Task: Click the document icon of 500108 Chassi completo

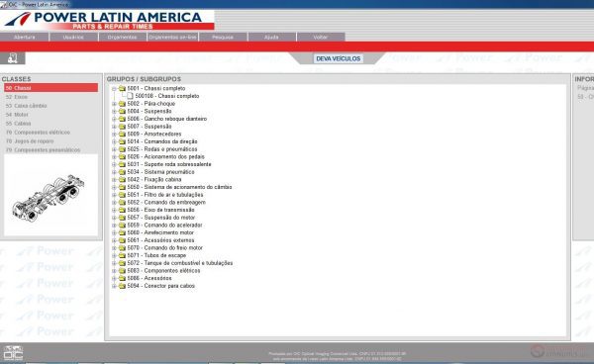Action: tap(130, 96)
